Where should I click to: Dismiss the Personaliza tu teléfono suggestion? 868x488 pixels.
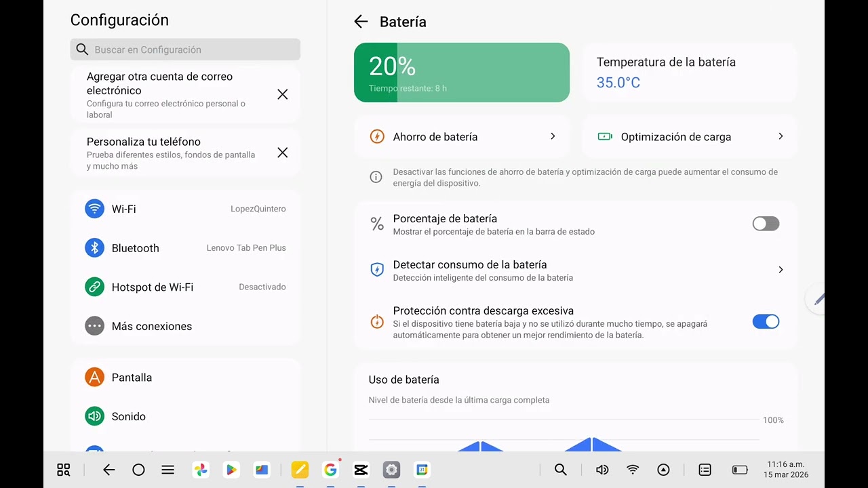tap(283, 152)
